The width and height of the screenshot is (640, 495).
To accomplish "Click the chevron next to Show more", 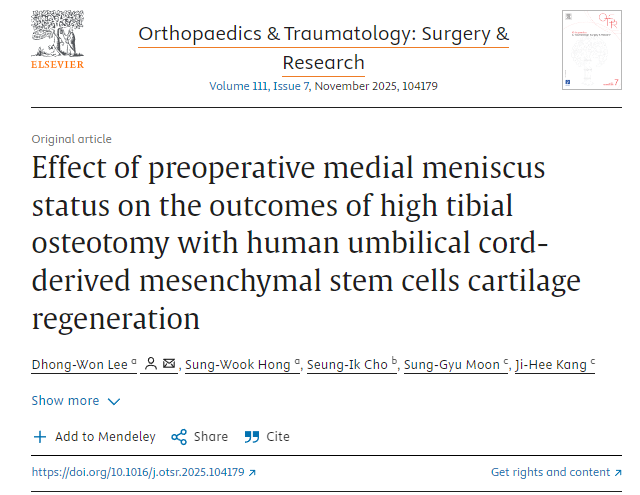I will pos(113,402).
